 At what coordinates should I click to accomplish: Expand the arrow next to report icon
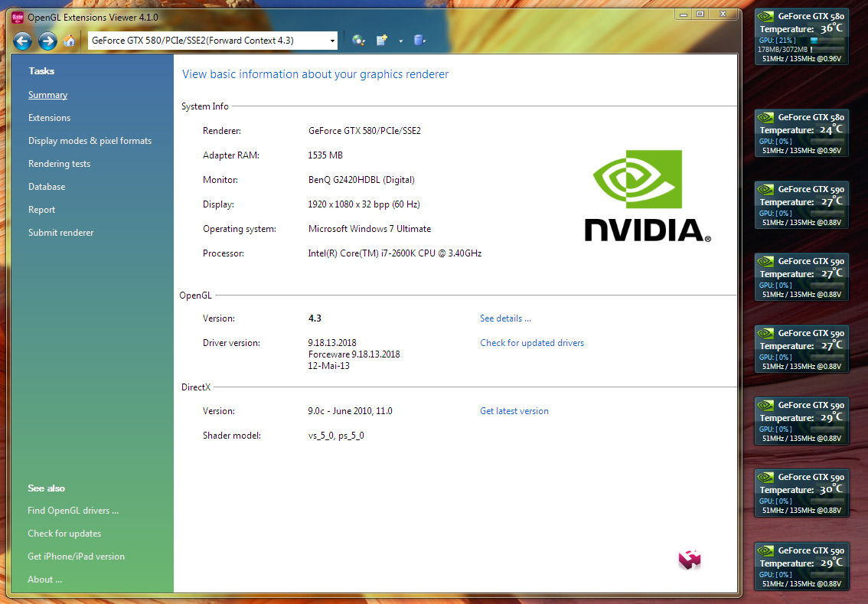coord(400,41)
